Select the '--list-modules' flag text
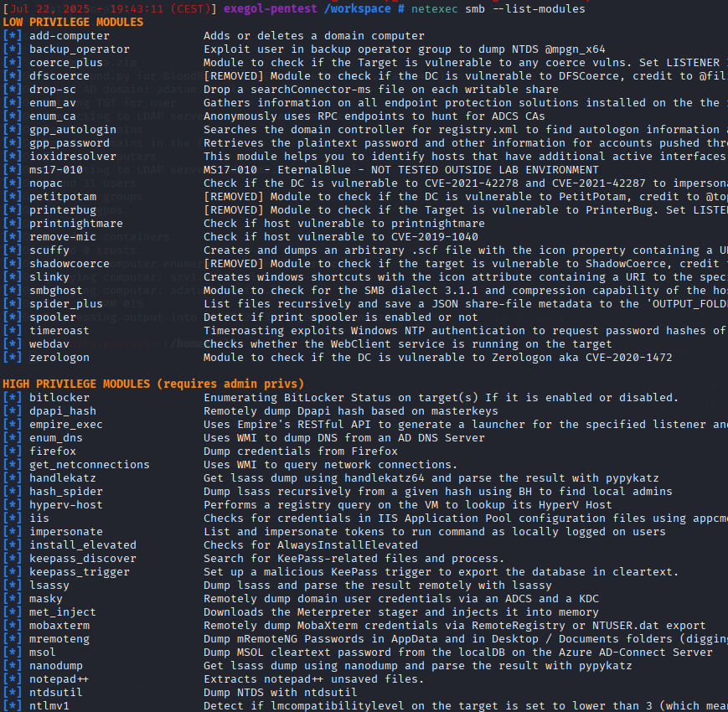This screenshot has height=712, width=728. [539, 9]
